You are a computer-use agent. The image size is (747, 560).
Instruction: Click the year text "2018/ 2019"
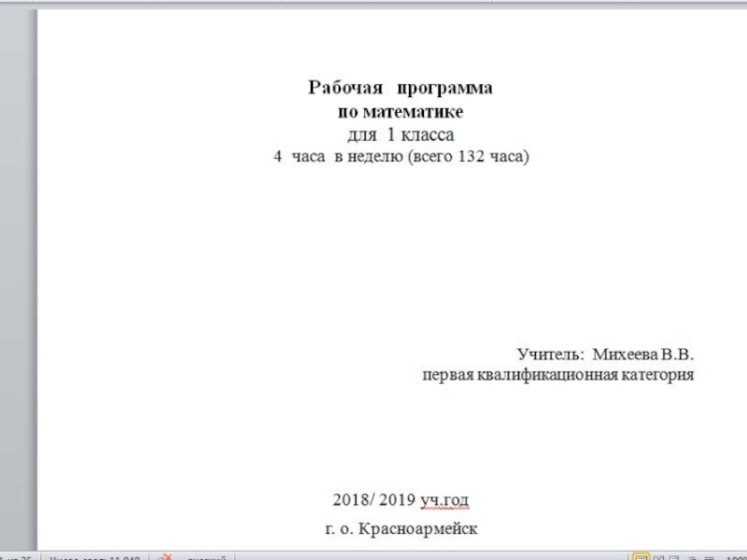coord(374,499)
